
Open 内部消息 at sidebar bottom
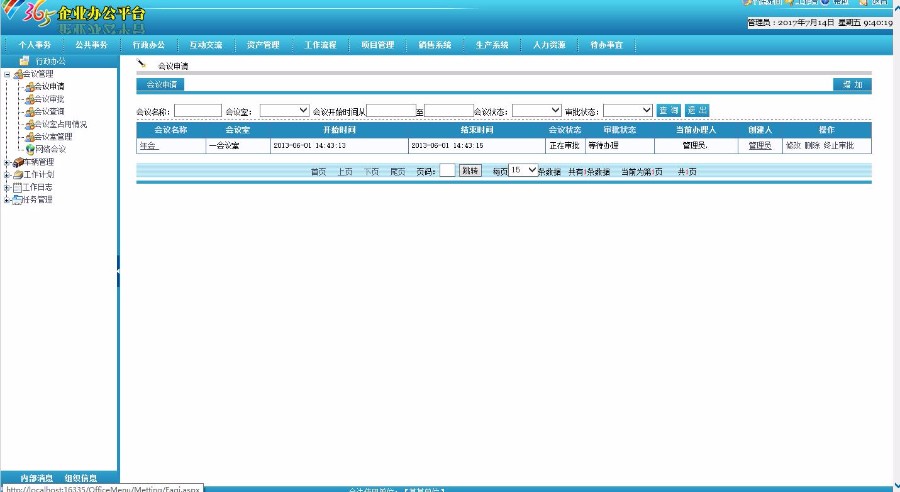click(x=36, y=478)
